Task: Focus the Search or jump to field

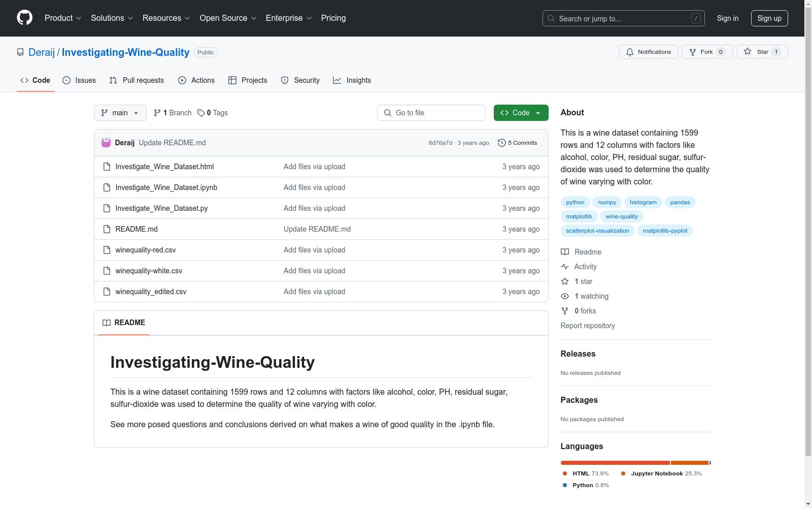Action: pos(624,18)
